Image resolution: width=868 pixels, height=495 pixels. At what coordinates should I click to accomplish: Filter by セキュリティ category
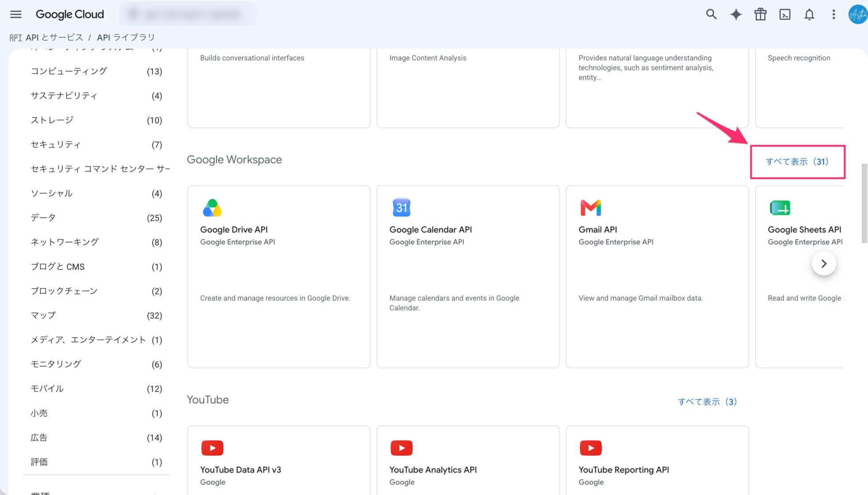97,144
